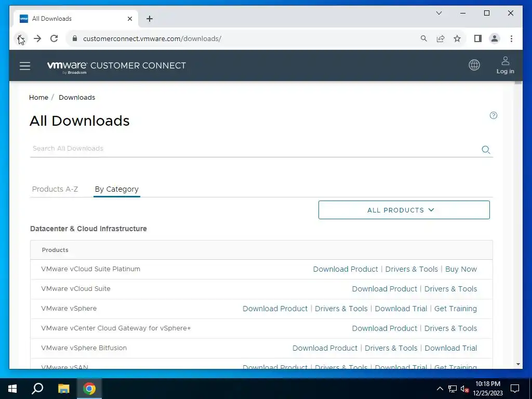The image size is (532, 399).
Task: Share this page icon in address bar
Action: (x=441, y=38)
